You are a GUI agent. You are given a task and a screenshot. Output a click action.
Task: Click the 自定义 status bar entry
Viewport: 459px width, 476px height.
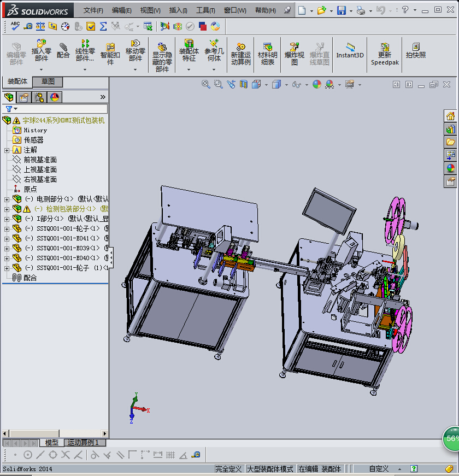tap(379, 469)
